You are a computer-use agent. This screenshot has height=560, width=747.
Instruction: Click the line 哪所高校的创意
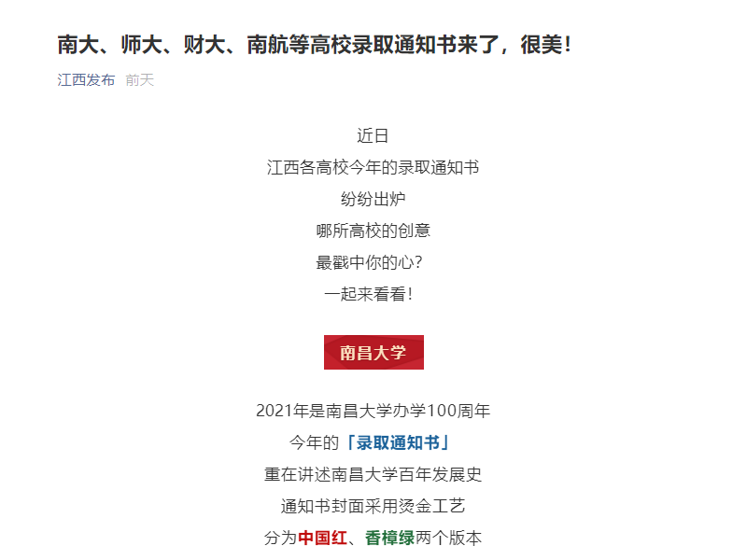pos(373,231)
